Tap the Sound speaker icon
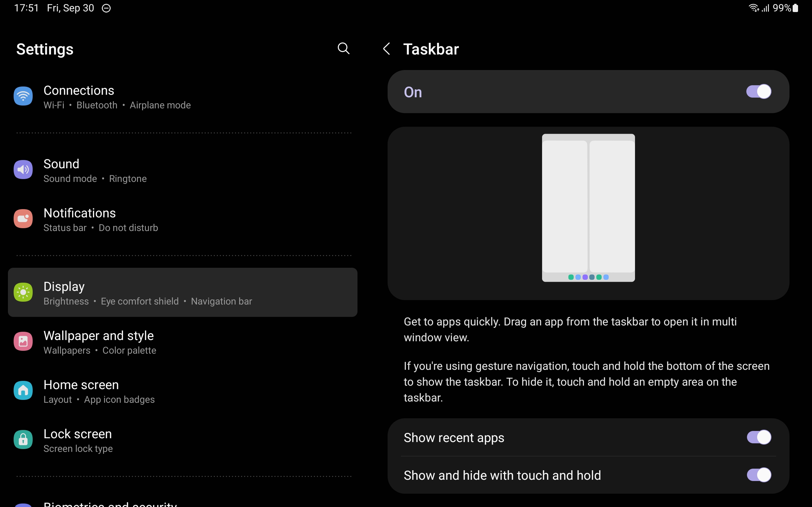The image size is (812, 507). click(x=23, y=170)
